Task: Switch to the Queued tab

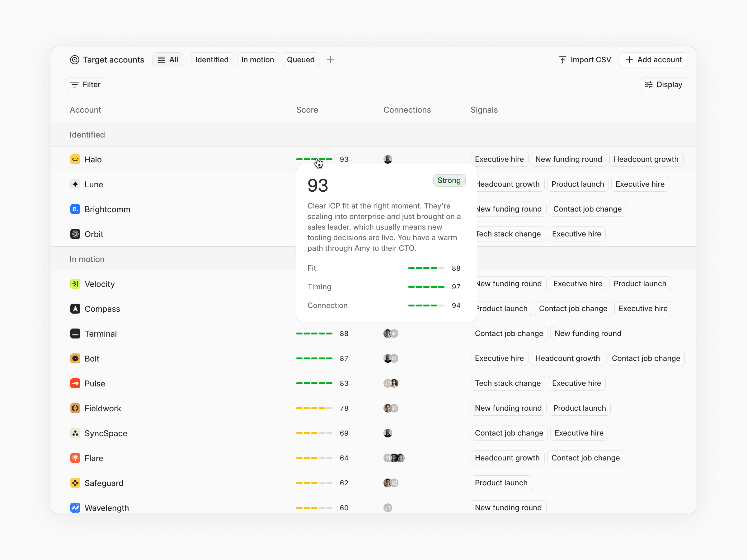Action: pyautogui.click(x=300, y=60)
